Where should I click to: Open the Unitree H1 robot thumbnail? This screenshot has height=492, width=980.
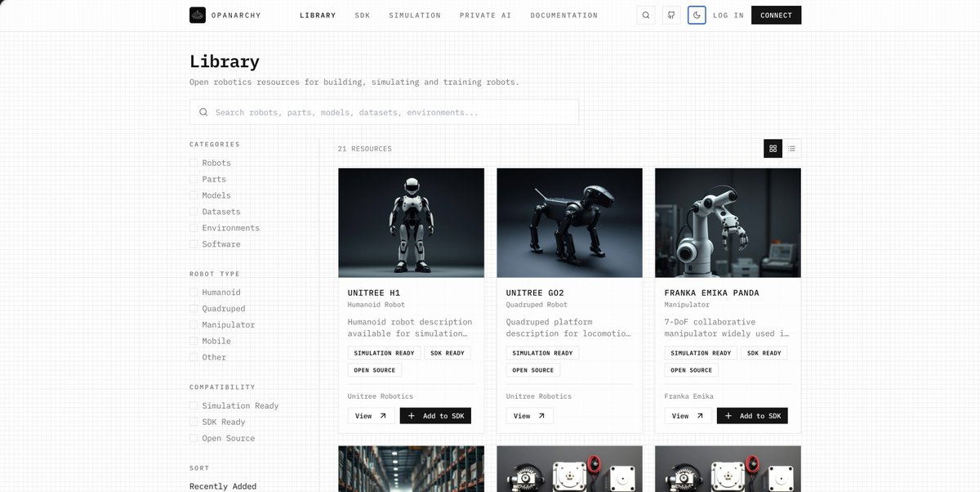pos(411,223)
